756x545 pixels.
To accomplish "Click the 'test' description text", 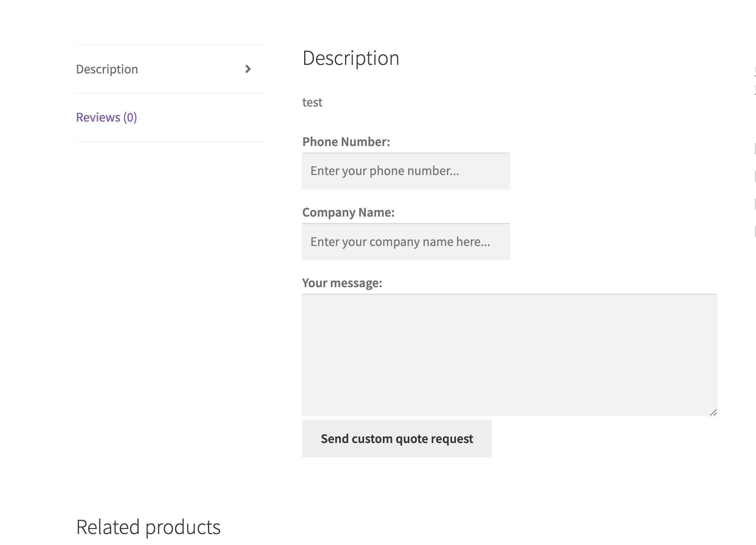I will point(312,102).
